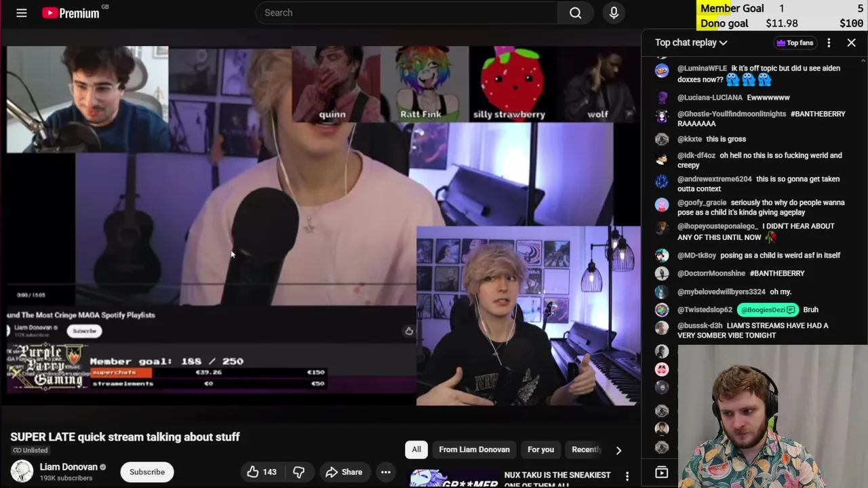868x488 pixels.
Task: Open the Top fans leaderboard
Action: point(795,43)
